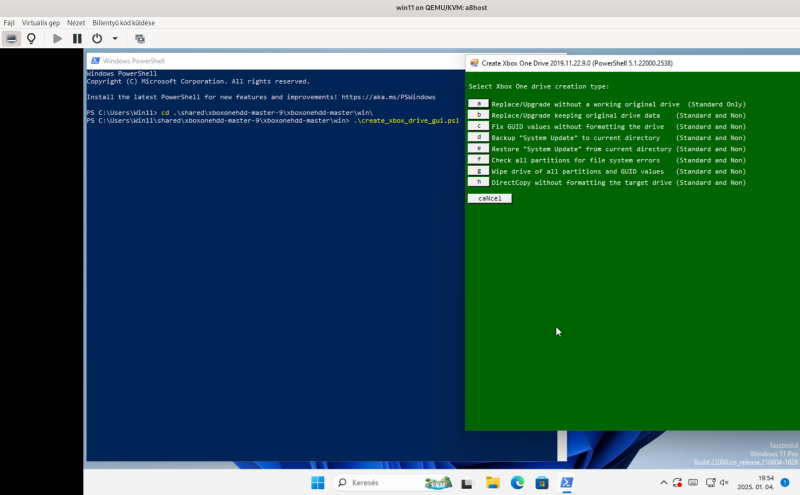Choose option g: Wipe drive partitions
This screenshot has width=800, height=495.
pos(478,171)
